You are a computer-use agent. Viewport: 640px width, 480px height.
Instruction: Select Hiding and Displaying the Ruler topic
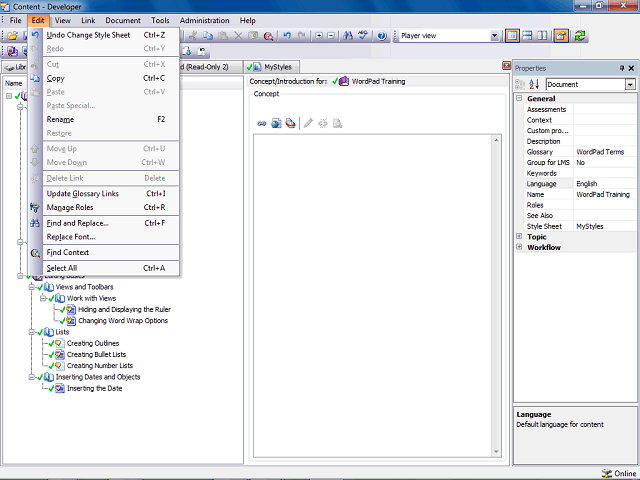tap(124, 309)
